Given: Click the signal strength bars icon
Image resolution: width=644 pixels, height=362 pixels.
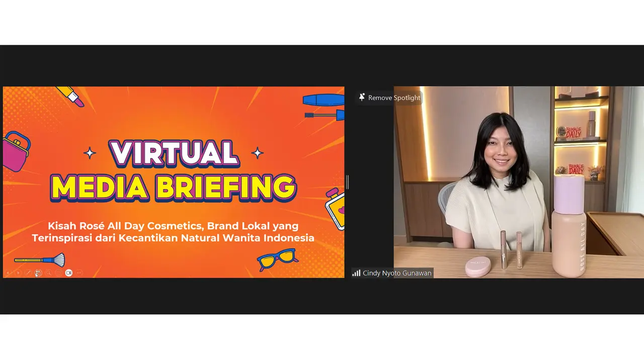Looking at the screenshot, I should [x=356, y=273].
